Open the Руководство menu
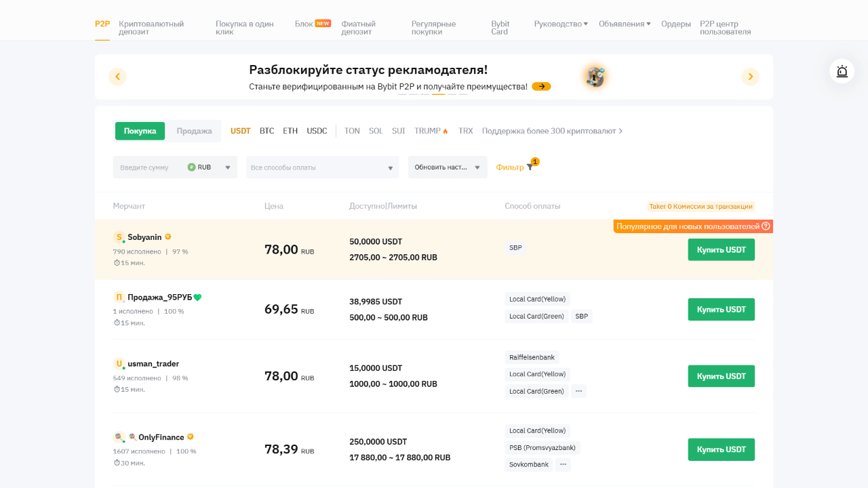868x488 pixels. point(561,24)
